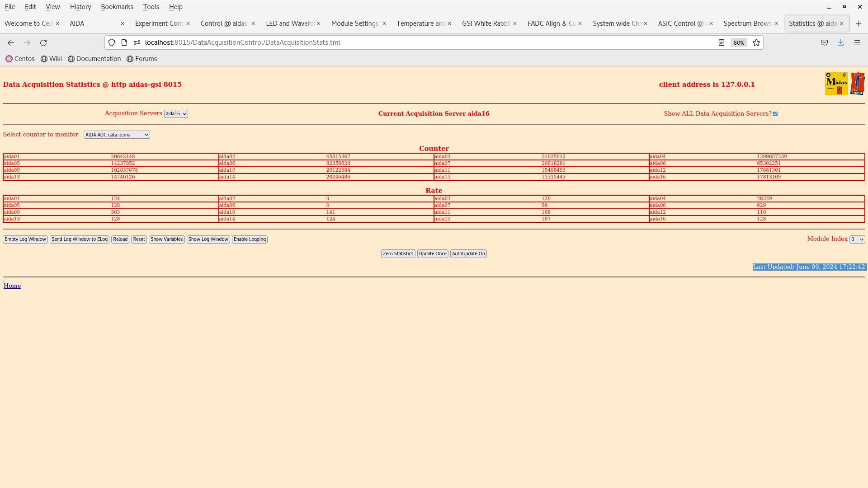Click the 80% zoom level indicator
Image resolution: width=868 pixels, height=488 pixels.
coord(739,42)
